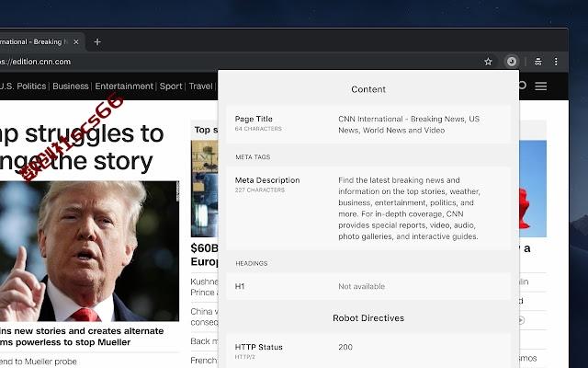Click the HEADINGS section label
Screen dimensions: 588x368
(x=251, y=263)
